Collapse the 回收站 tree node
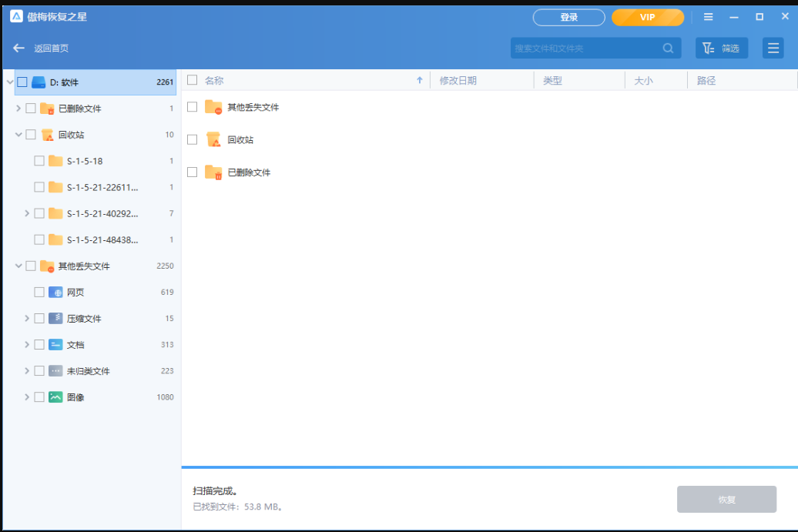 coord(18,135)
